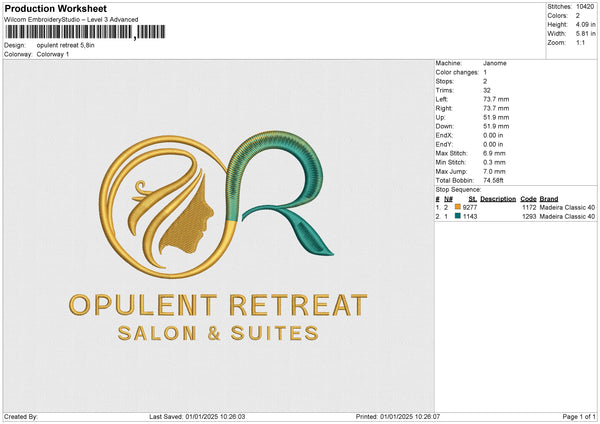Image resolution: width=600 pixels, height=424 pixels.
Task: Select the Up value 51.9 mm
Action: (x=496, y=117)
